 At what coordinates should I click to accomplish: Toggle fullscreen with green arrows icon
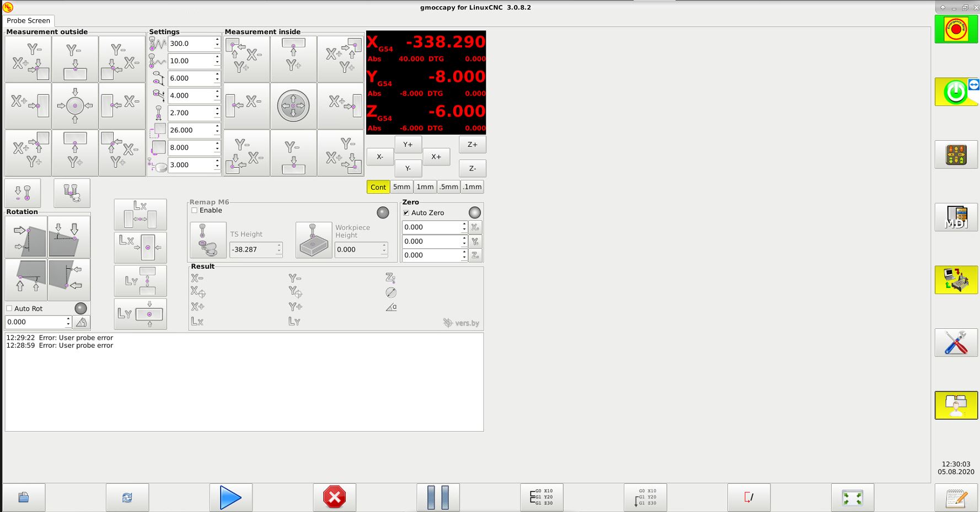(852, 498)
